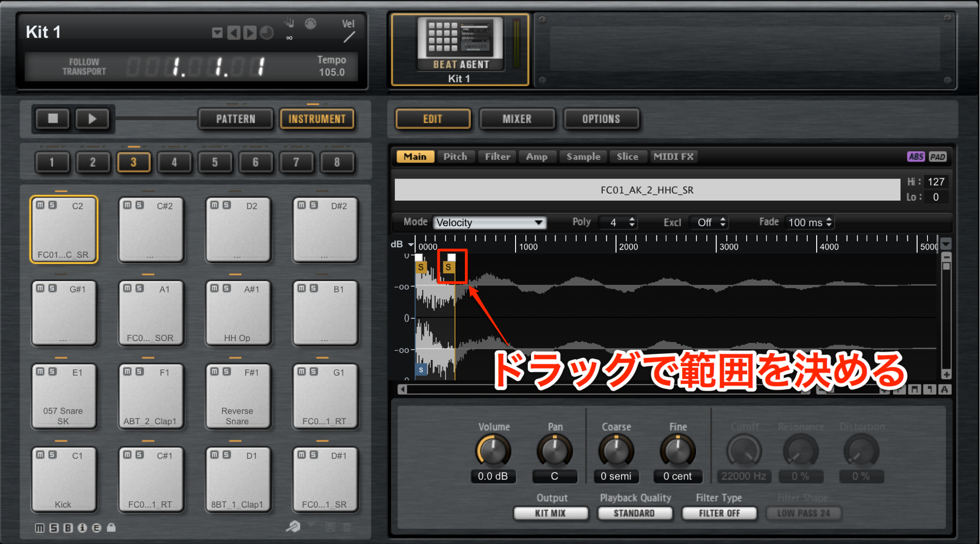Click the Poly value stepper arrows
This screenshot has width=980, height=544.
click(632, 222)
